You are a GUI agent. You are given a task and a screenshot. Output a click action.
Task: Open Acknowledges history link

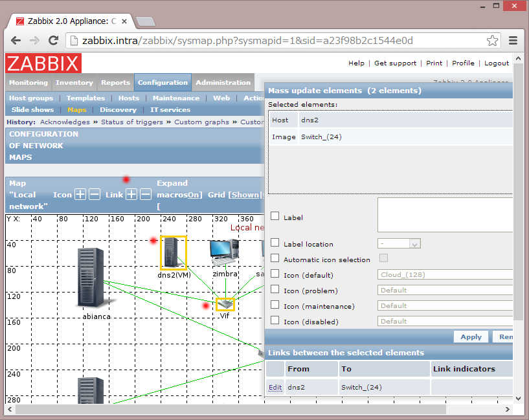coord(65,122)
